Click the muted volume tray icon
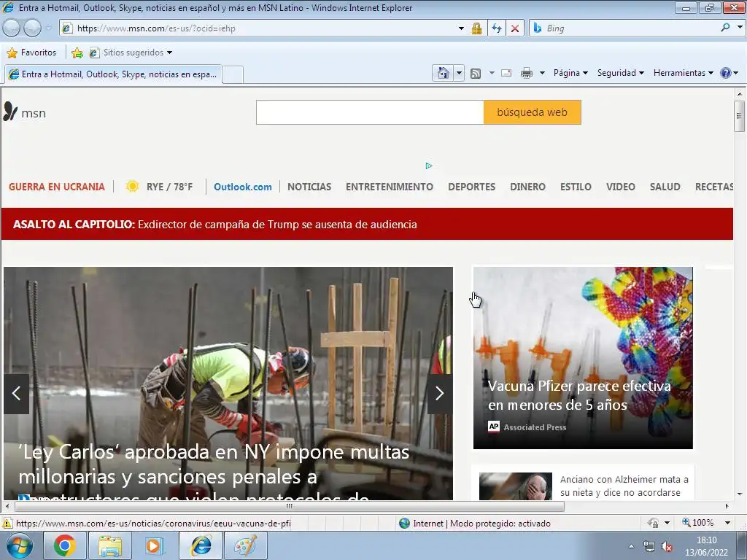This screenshot has width=747, height=560. pos(667,547)
